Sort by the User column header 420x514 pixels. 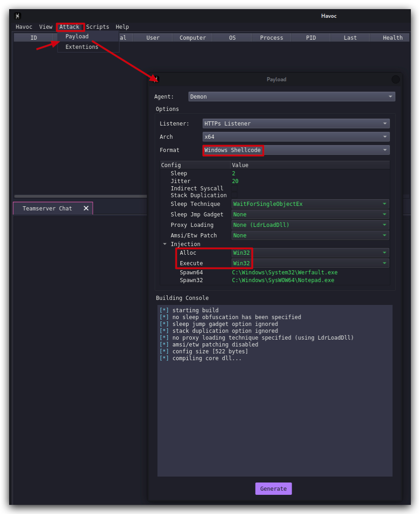tap(153, 38)
